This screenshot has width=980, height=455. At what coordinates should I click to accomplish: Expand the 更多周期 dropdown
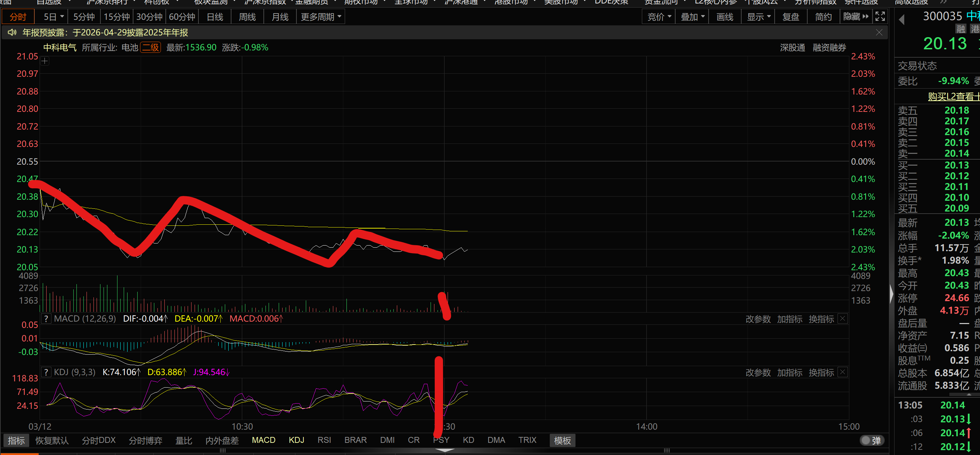321,17
